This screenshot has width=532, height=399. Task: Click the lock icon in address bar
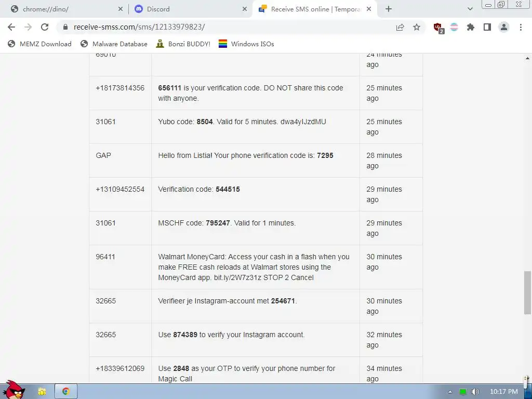65,27
